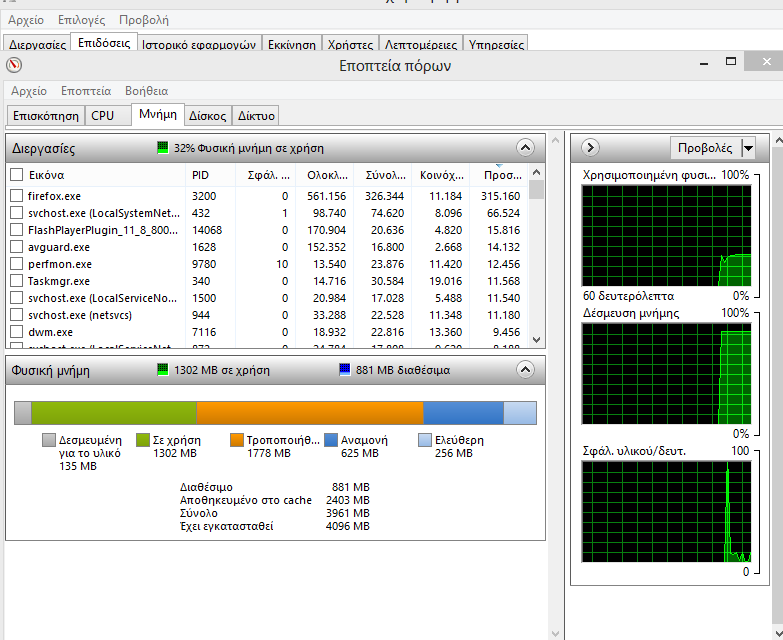This screenshot has width=783, height=640.
Task: Click the green in-use memory bar segment
Action: pyautogui.click(x=114, y=413)
